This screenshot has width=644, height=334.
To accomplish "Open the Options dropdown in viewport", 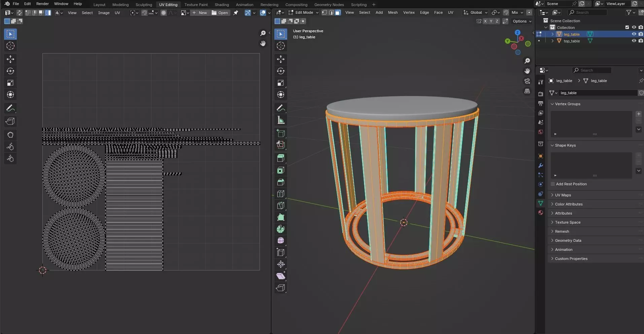I will click(522, 21).
